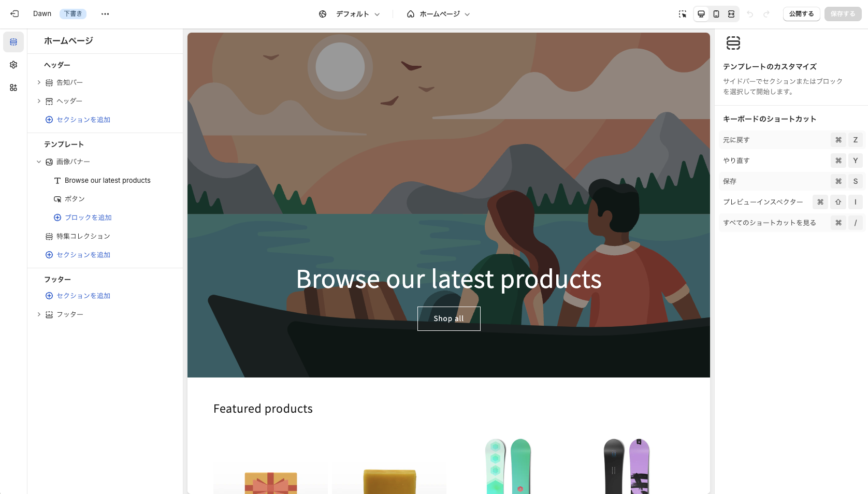Switch to fullscreen preview view
868x494 pixels.
(x=731, y=14)
